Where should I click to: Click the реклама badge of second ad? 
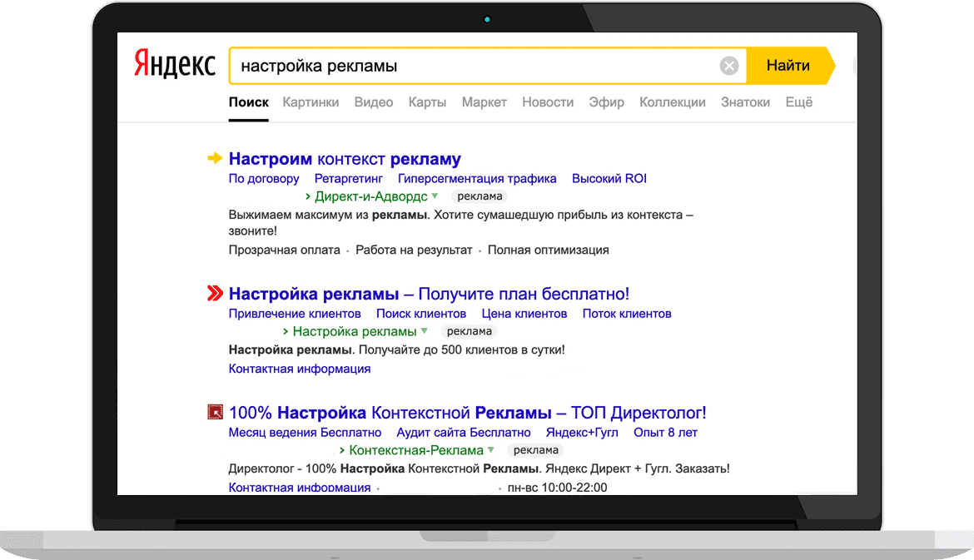tap(469, 331)
